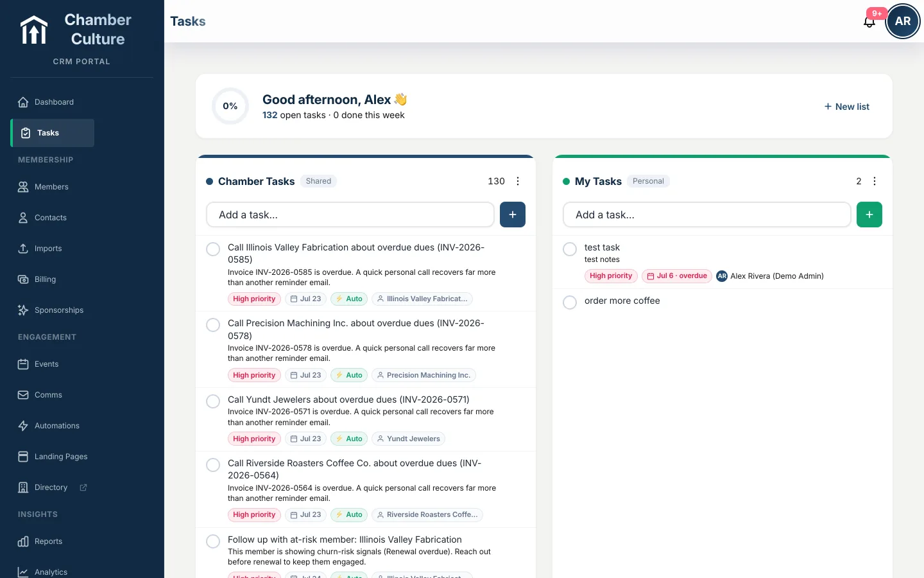This screenshot has height=578, width=924.
Task: Click the High priority tag on test task
Action: pyautogui.click(x=611, y=276)
